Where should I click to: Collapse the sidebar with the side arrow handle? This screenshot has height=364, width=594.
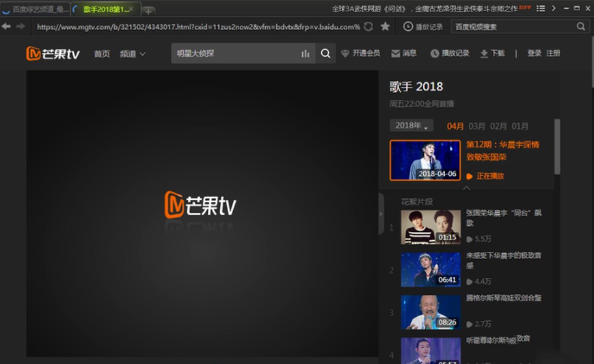(x=381, y=214)
